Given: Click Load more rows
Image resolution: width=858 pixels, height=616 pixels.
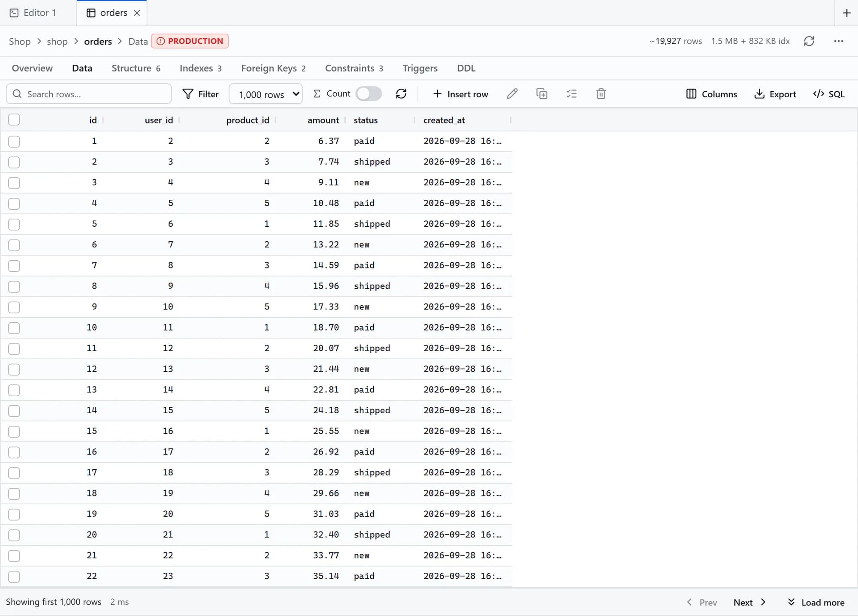Looking at the screenshot, I should click(x=816, y=602).
